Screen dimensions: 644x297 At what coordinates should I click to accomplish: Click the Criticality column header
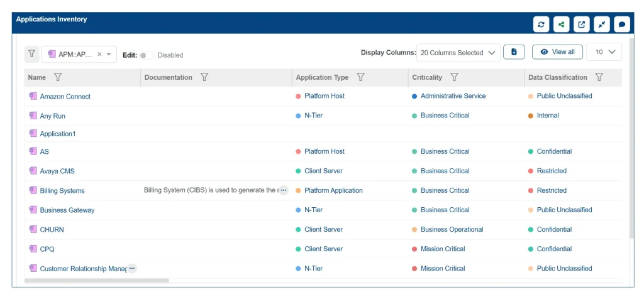427,77
